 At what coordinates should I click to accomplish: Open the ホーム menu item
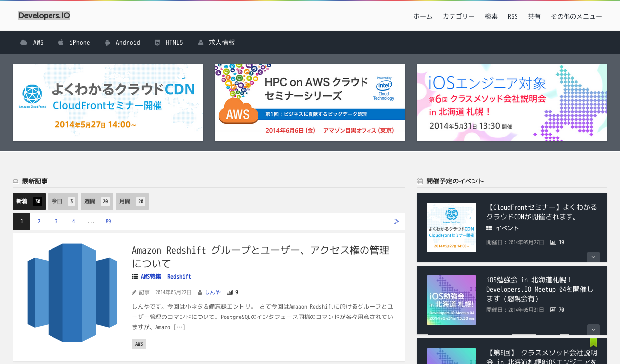coord(423,16)
